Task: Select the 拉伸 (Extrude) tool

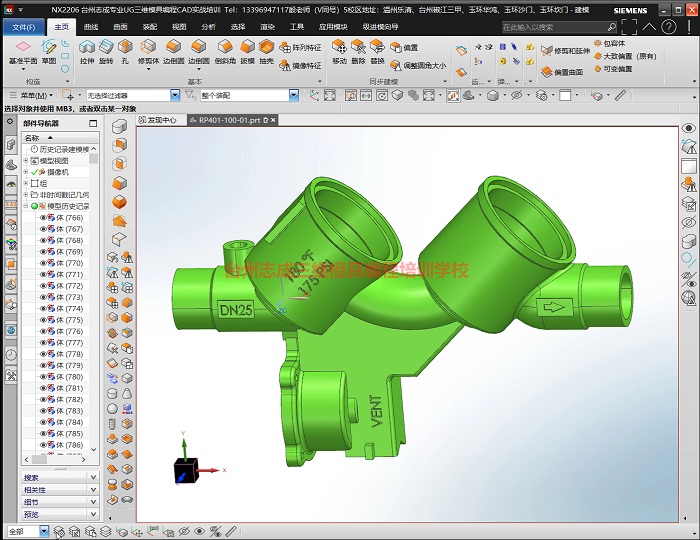Action: click(87, 51)
